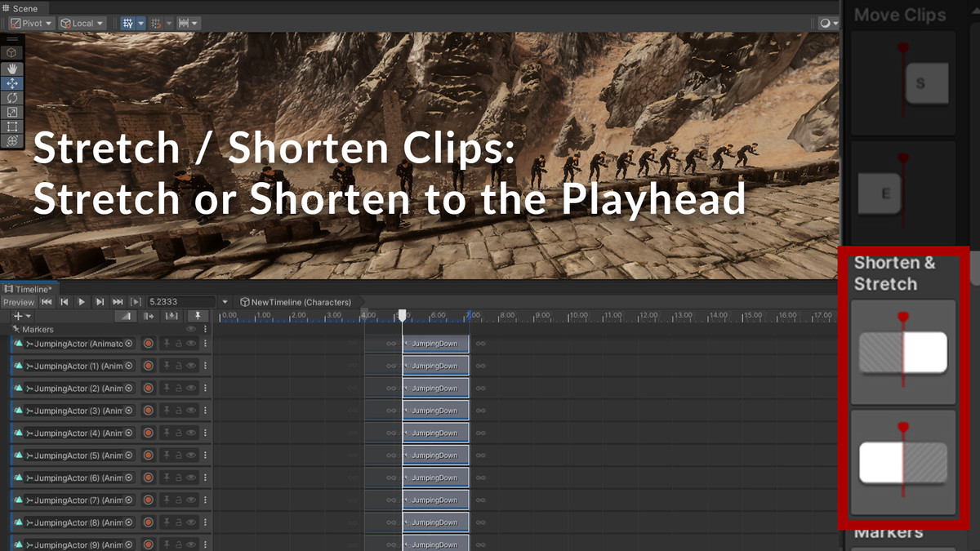This screenshot has width=980, height=551.
Task: Click the Replace edit mode icon
Action: (x=171, y=316)
